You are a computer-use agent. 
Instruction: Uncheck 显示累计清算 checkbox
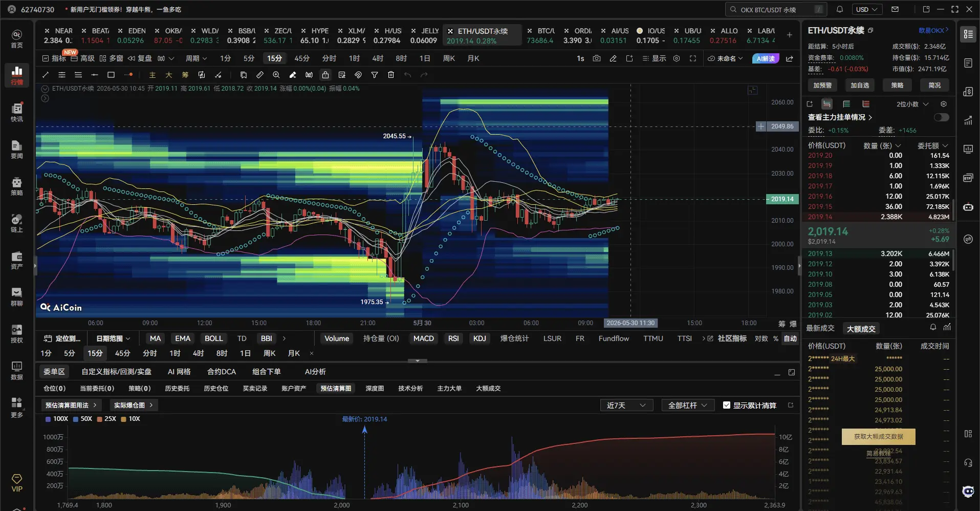(x=727, y=405)
